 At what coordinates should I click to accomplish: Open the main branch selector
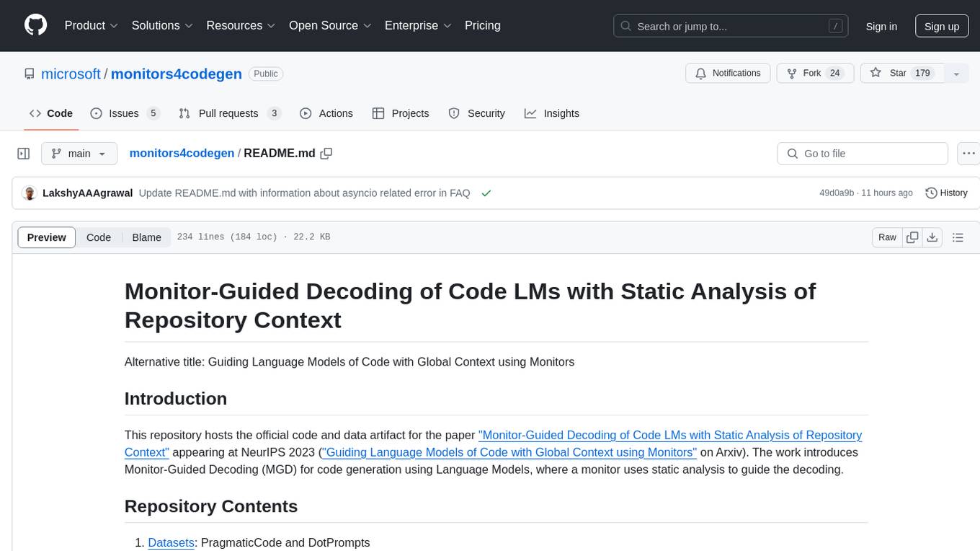[79, 154]
